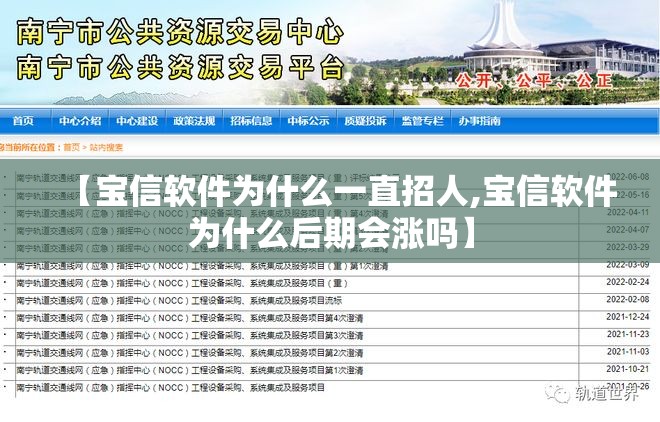Viewport: 660px width, 422px height.
Task: Click the 站内搜索 breadcrumb entry
Action: (106, 147)
